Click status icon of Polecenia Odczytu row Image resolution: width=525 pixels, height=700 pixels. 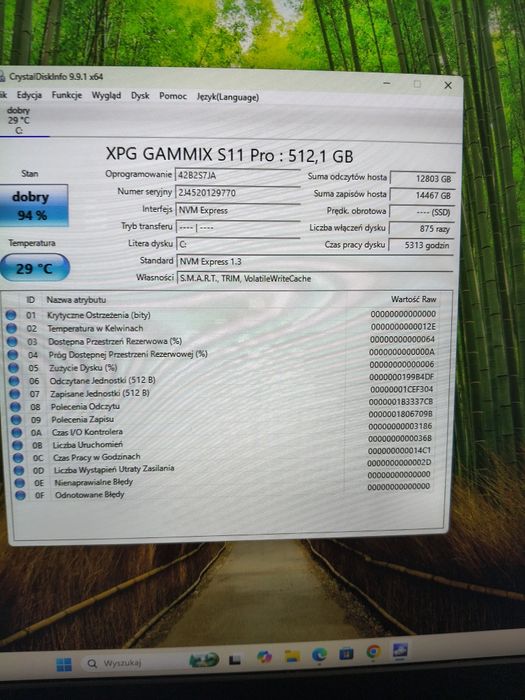pos(16,407)
